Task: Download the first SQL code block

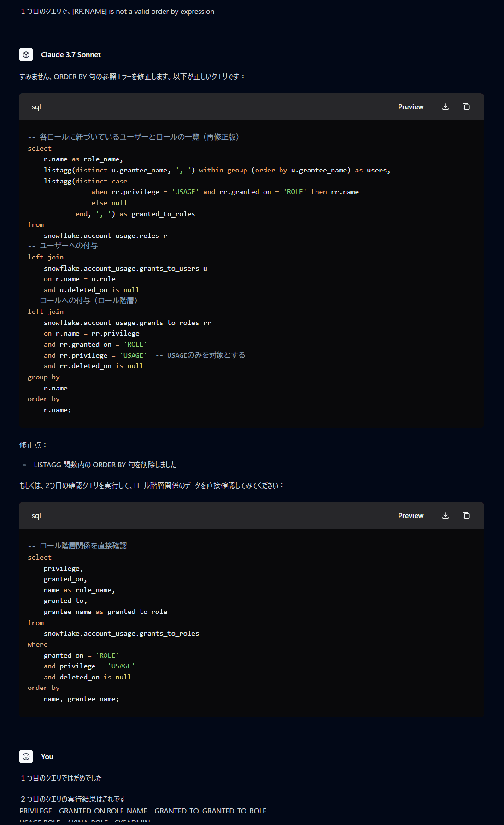Action: 445,106
